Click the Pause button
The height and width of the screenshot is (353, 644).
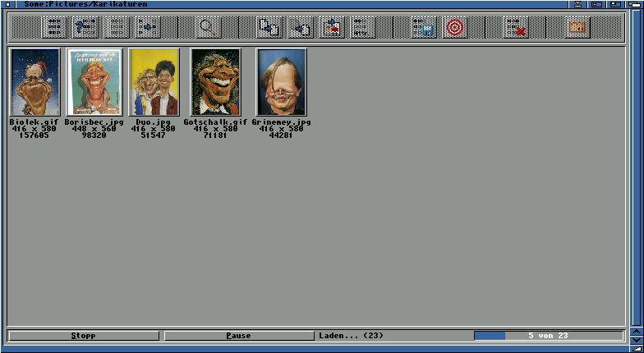pos(238,335)
